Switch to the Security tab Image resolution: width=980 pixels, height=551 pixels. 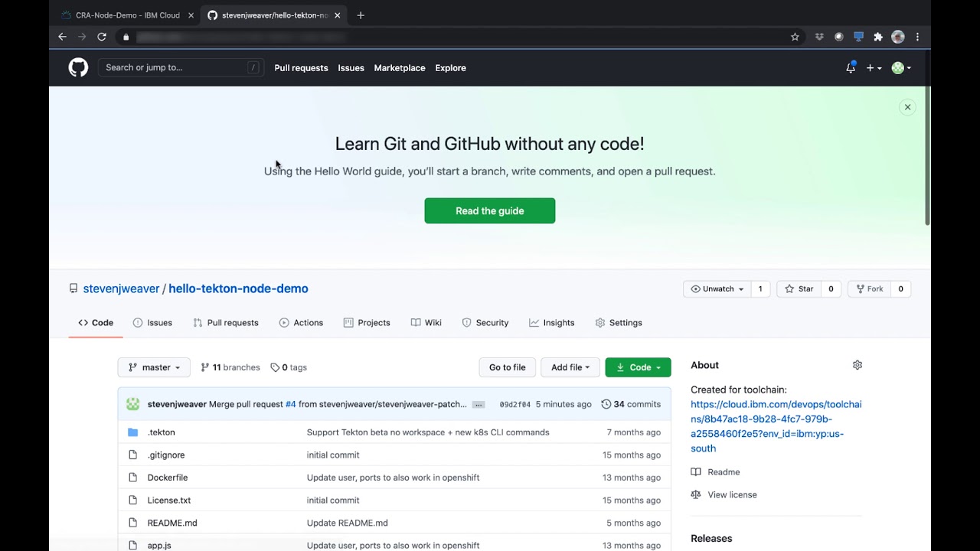pyautogui.click(x=485, y=322)
